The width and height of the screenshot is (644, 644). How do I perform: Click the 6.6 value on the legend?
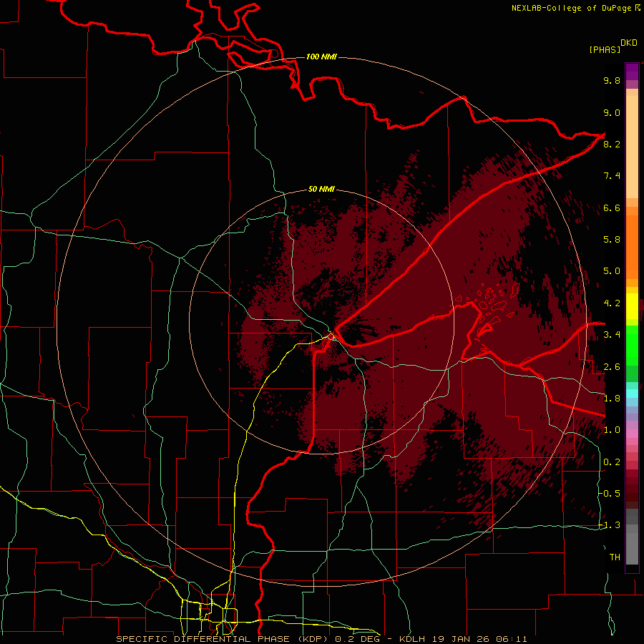(x=612, y=208)
